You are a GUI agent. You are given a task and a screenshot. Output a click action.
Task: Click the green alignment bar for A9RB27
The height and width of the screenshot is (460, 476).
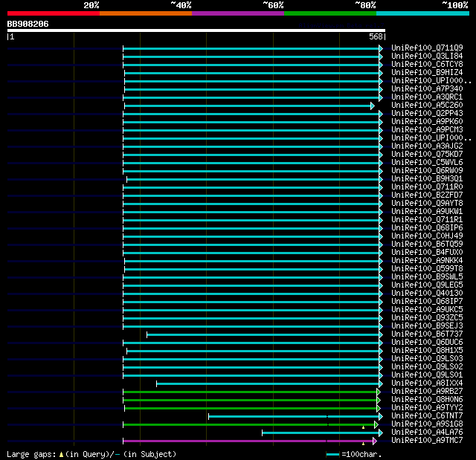250,392
